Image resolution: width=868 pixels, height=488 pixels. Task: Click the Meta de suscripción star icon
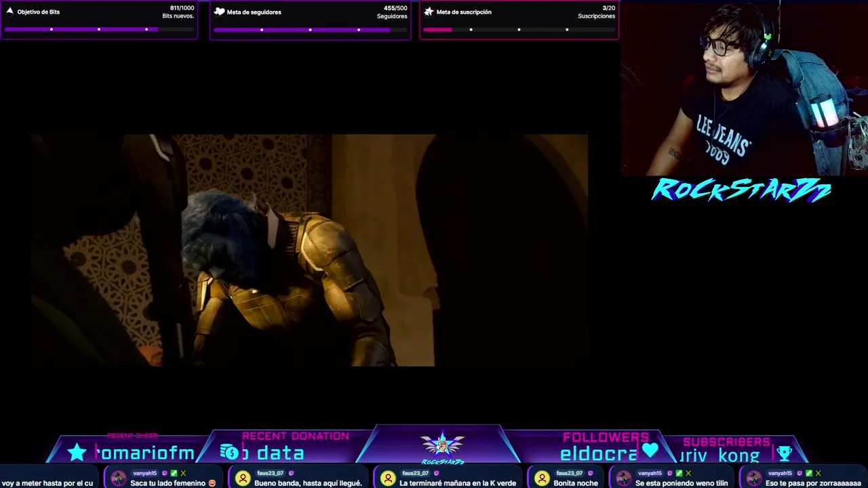429,12
